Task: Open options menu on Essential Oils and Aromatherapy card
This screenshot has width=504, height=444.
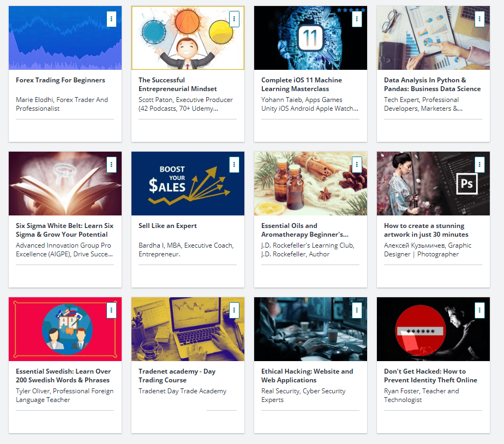Action: coord(357,165)
